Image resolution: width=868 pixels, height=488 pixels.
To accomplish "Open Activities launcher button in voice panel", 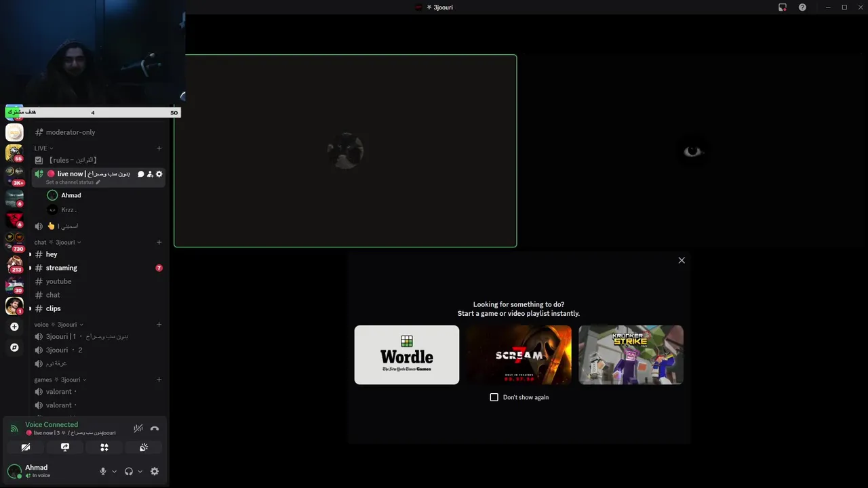I will pos(104,447).
